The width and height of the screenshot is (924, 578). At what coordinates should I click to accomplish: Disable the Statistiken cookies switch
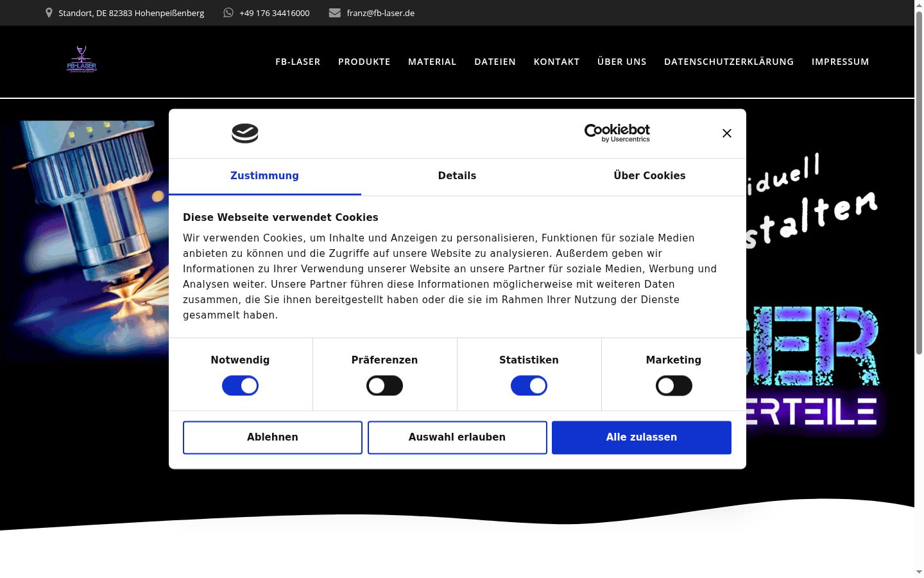[529, 386]
